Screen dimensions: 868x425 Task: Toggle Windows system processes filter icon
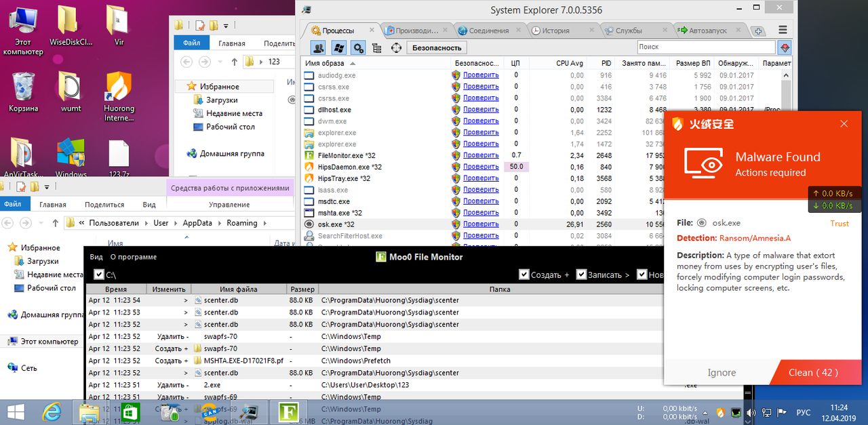pyautogui.click(x=338, y=47)
